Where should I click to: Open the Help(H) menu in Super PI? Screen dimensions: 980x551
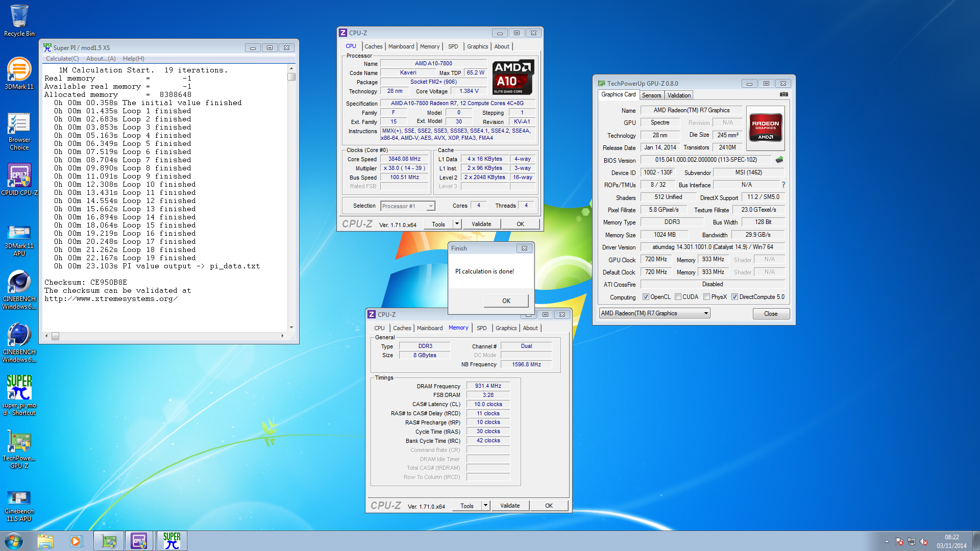tap(133, 59)
